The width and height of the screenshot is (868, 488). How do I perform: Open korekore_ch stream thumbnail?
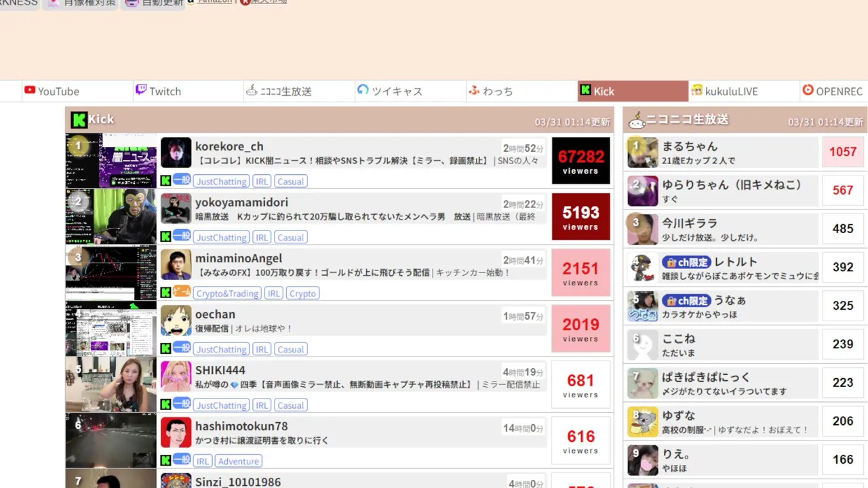[111, 161]
